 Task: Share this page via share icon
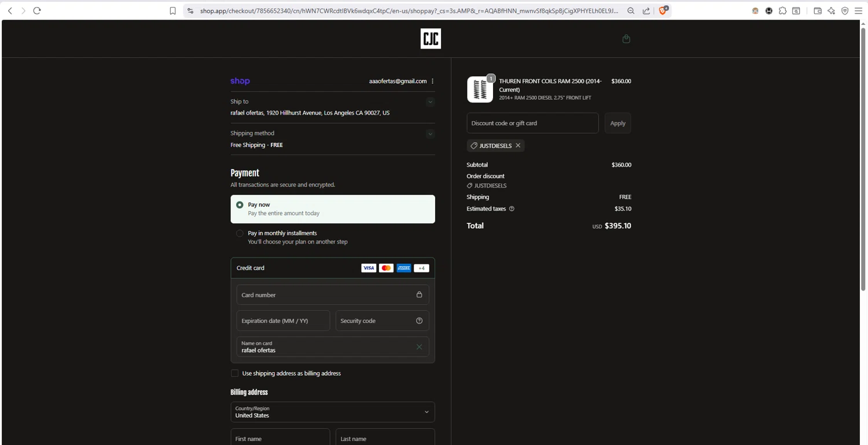646,10
